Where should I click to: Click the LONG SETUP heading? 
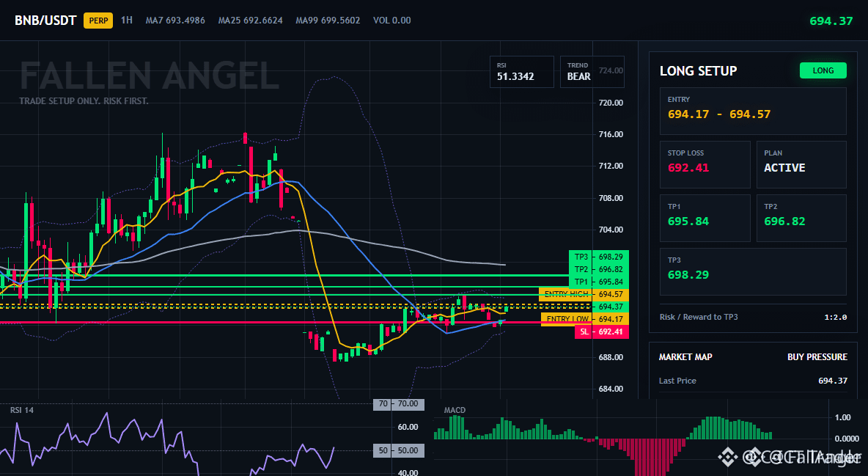(x=698, y=71)
